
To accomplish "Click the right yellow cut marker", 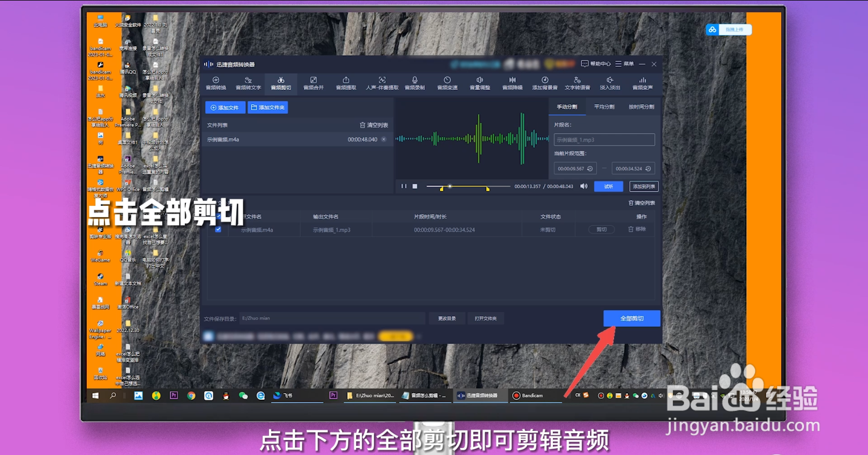I will tap(488, 189).
